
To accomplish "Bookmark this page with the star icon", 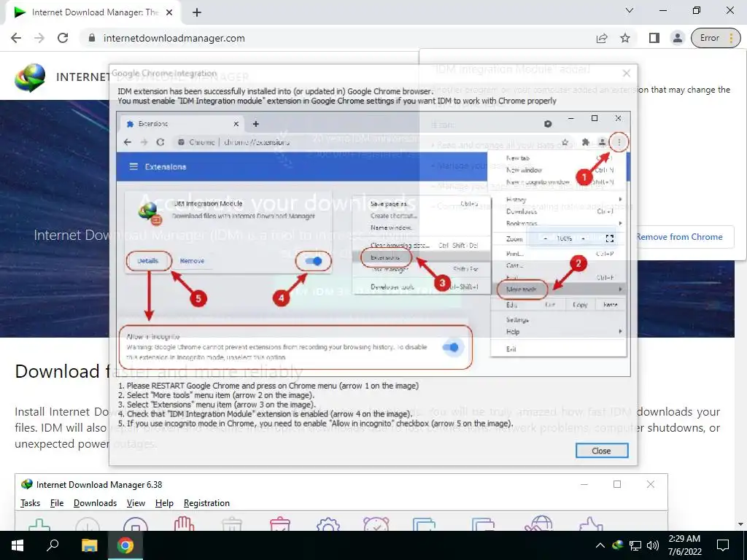I will tap(625, 38).
